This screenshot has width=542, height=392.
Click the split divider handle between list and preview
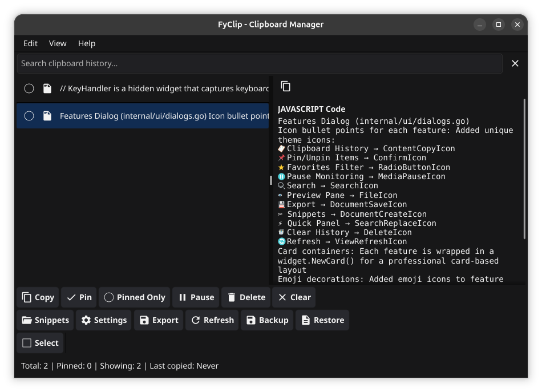click(271, 180)
